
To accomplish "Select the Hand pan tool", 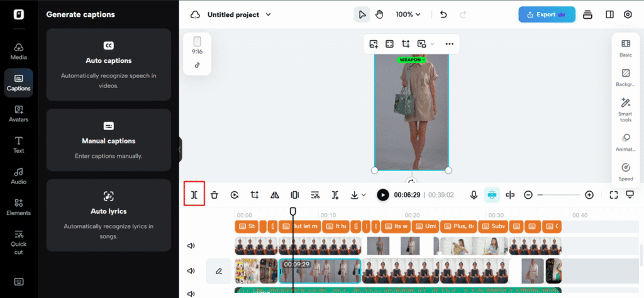I will tap(379, 14).
